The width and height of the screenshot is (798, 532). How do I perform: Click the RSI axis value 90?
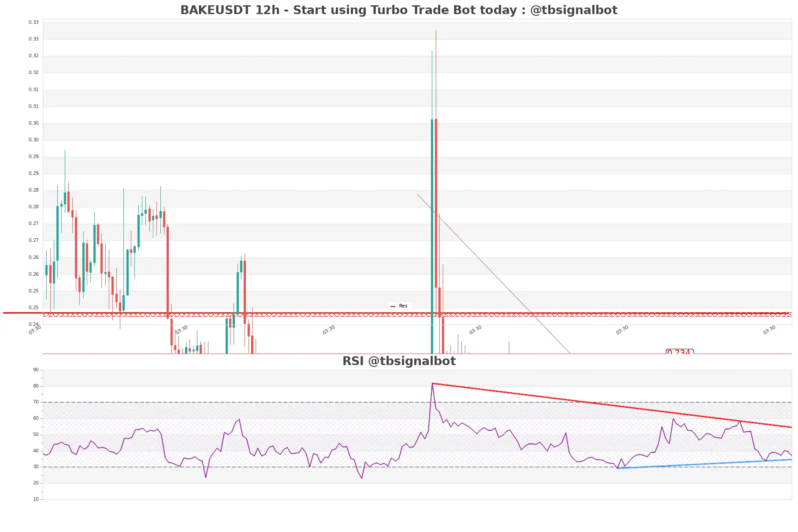(x=36, y=370)
